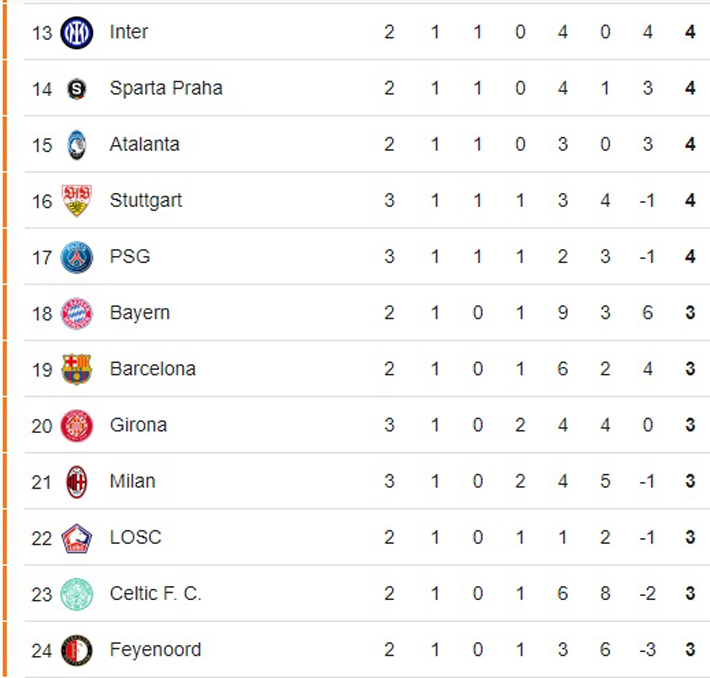710x678 pixels.
Task: Click the Celtic F. C. crest
Action: pyautogui.click(x=76, y=594)
